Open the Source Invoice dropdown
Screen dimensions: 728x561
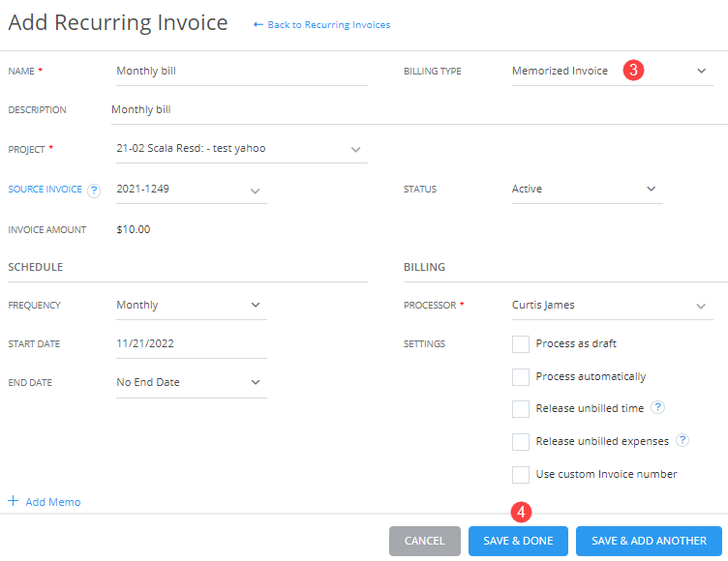[192, 190]
